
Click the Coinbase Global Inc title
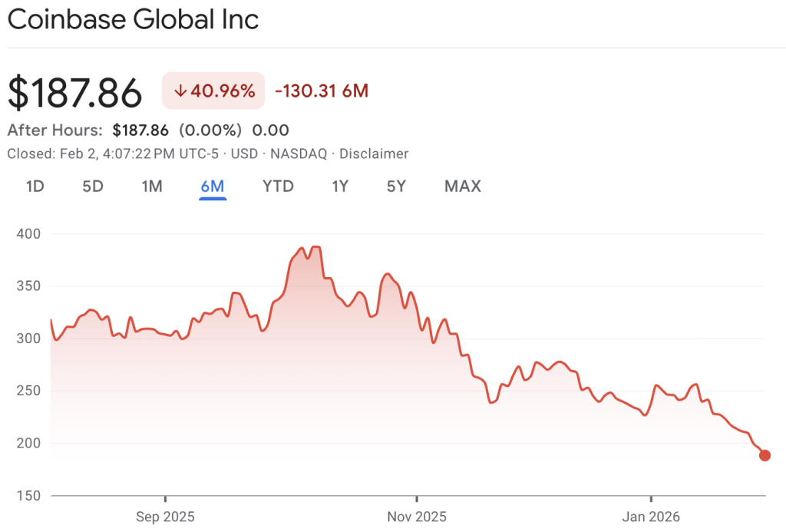pyautogui.click(x=133, y=20)
